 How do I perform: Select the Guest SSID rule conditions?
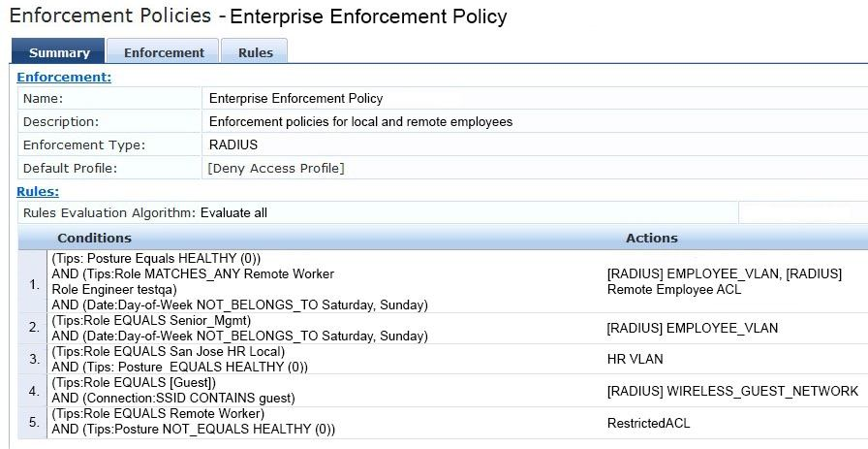tap(172, 391)
